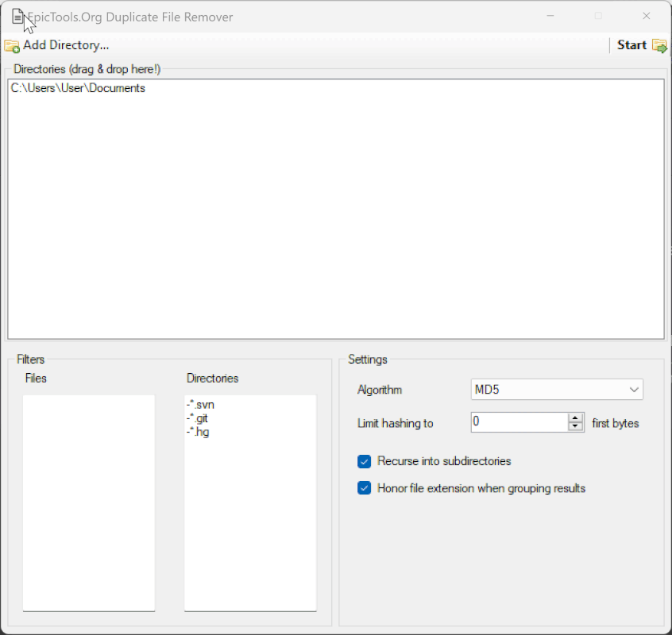Image resolution: width=672 pixels, height=635 pixels.
Task: Click the Algorithm label
Action: coord(380,390)
